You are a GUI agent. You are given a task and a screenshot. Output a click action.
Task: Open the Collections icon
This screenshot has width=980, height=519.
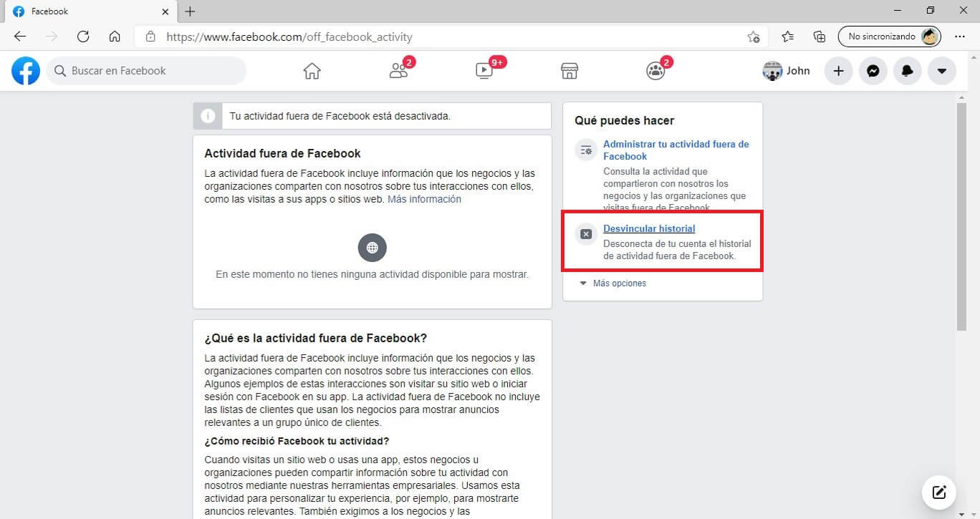click(x=820, y=37)
